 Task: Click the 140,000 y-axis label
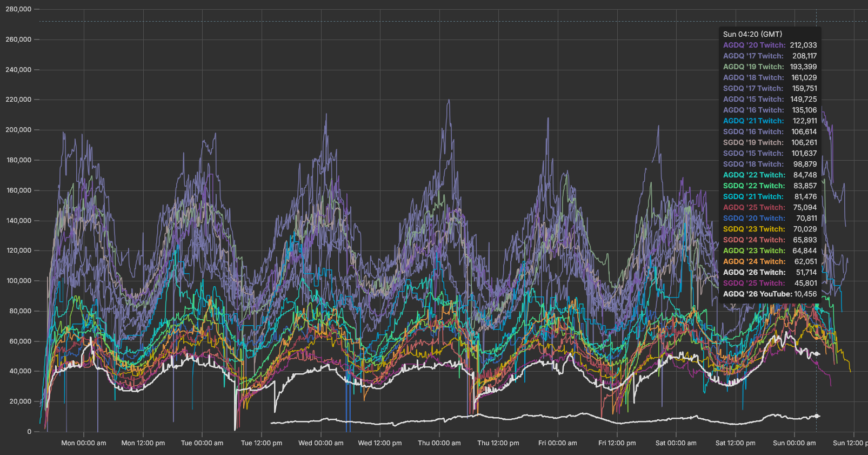18,221
